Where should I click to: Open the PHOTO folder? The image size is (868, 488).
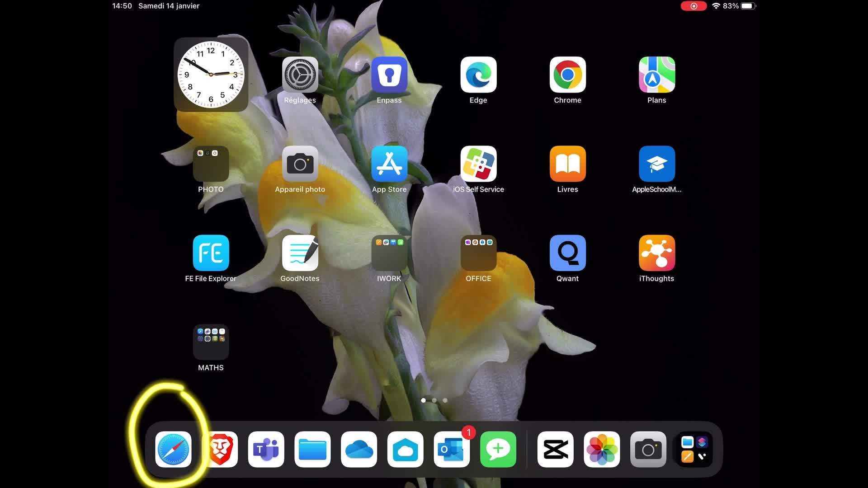[211, 164]
